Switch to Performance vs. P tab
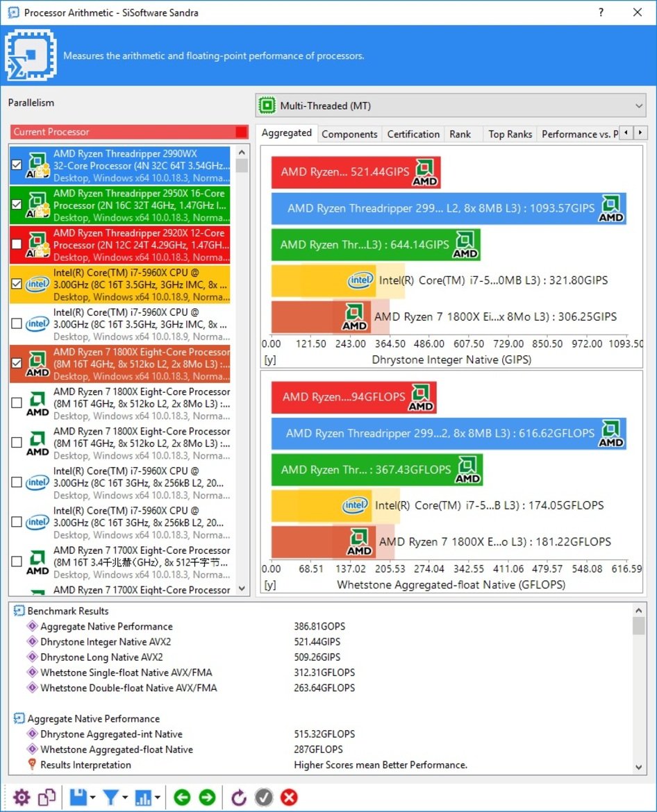 tap(579, 134)
